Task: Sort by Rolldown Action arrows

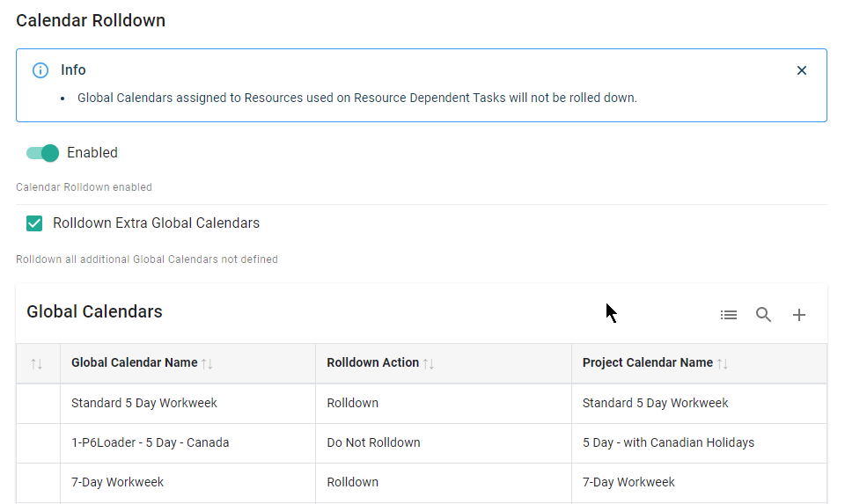Action: pyautogui.click(x=429, y=363)
